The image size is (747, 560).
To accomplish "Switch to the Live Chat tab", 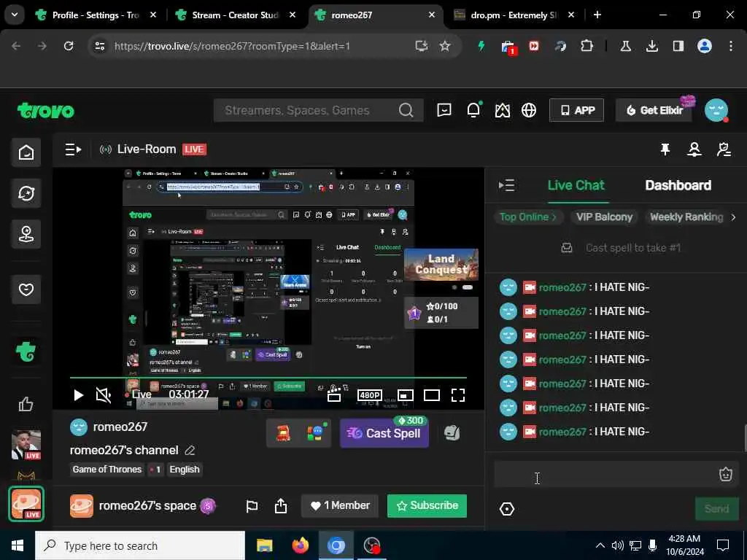I will (x=576, y=185).
